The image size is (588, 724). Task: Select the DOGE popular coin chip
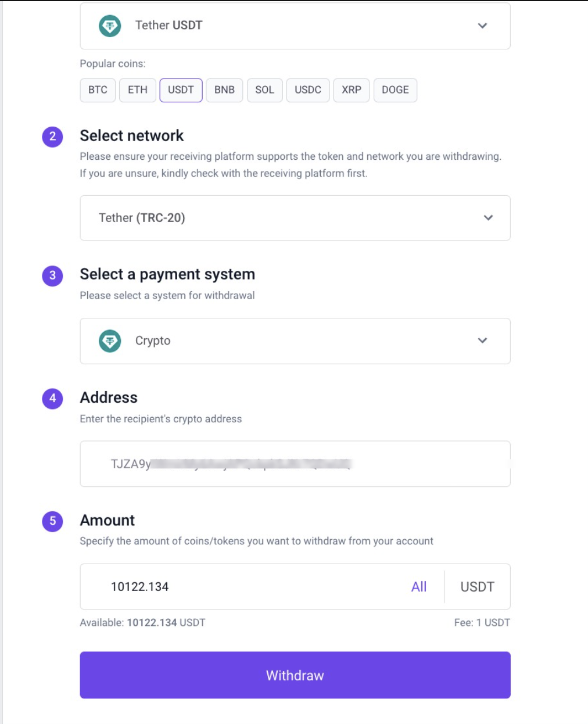395,90
